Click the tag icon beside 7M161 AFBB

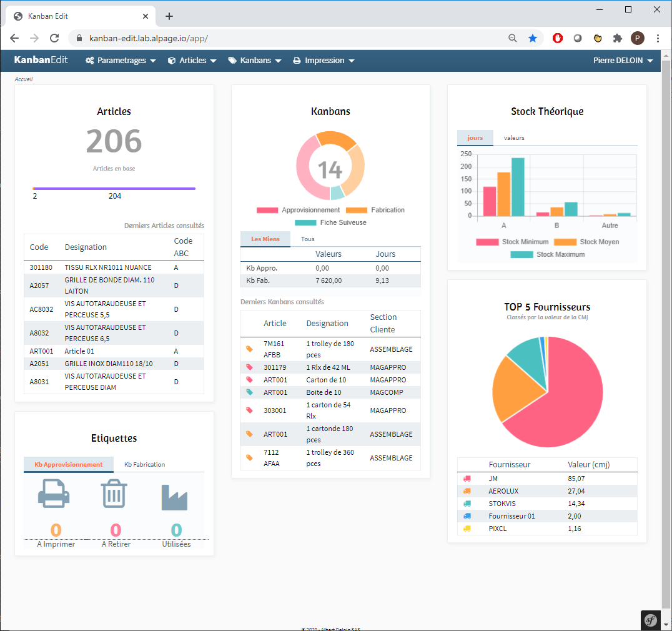(250, 349)
